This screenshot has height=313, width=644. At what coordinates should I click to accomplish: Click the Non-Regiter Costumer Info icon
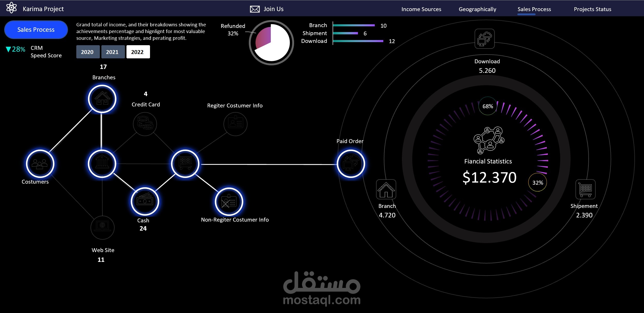pos(229,201)
